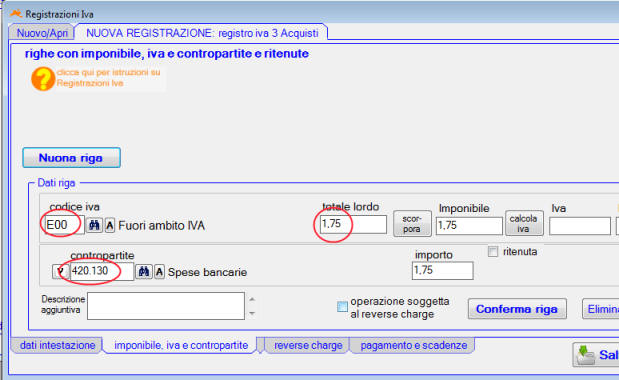Click the down arrow of Descrizione aggiuntiva scrollbar
This screenshot has width=619, height=380.
pyautogui.click(x=252, y=313)
